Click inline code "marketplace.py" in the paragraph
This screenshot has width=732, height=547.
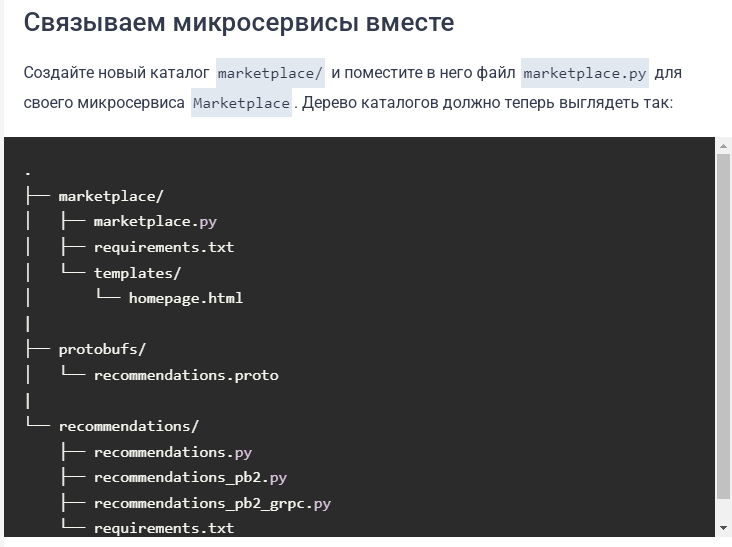click(x=585, y=73)
